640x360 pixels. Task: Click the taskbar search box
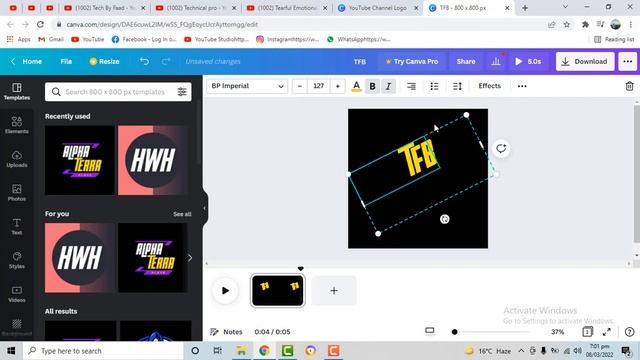(x=104, y=351)
